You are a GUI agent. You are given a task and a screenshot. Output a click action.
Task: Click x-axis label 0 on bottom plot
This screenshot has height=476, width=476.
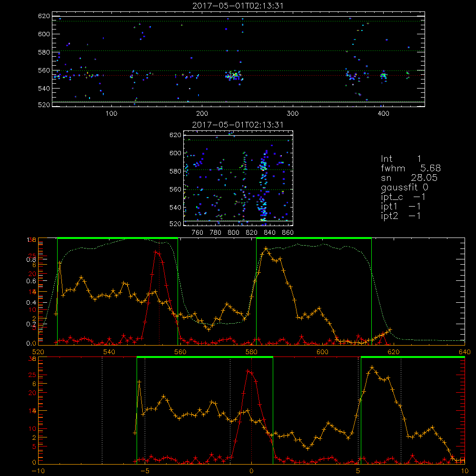click(x=251, y=471)
